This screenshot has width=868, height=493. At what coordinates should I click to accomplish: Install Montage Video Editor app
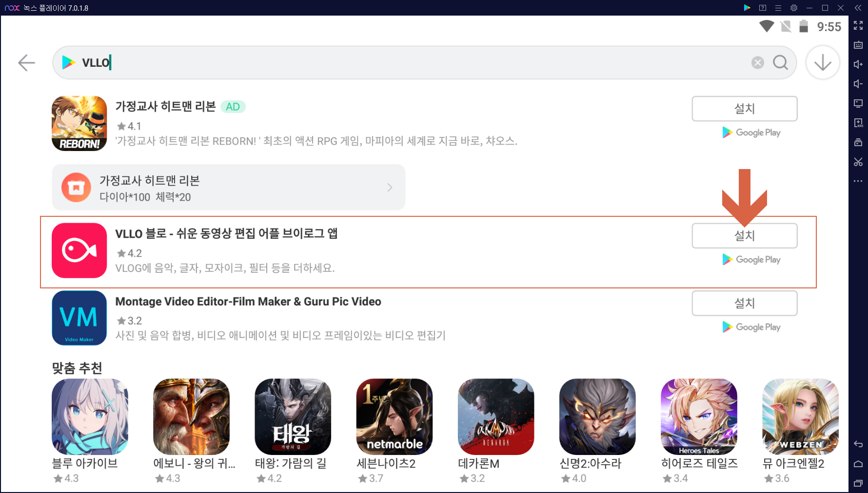[744, 303]
